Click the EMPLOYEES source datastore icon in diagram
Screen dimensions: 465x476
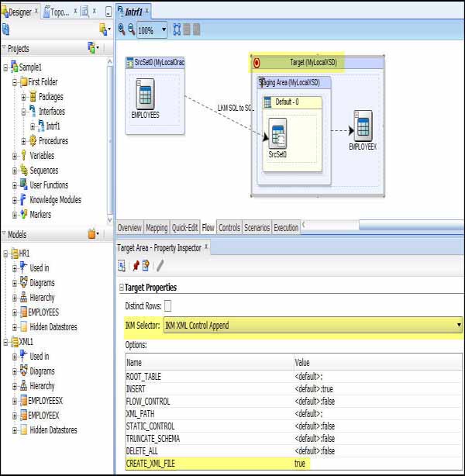pos(145,94)
